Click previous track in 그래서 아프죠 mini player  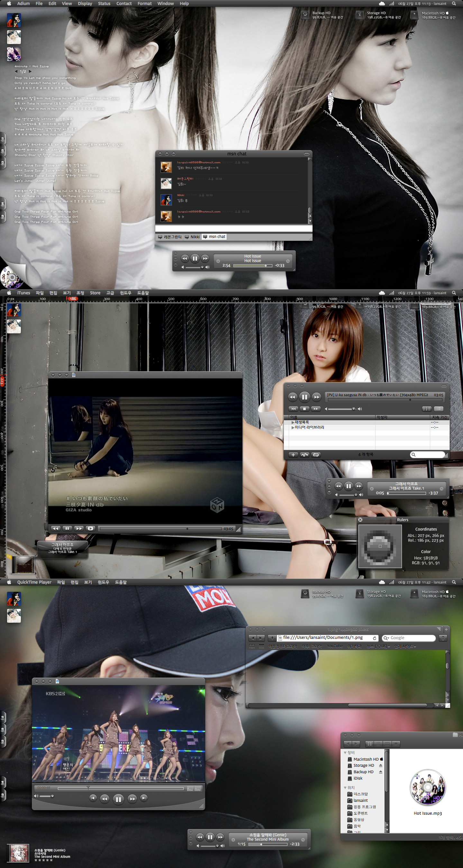tap(338, 486)
